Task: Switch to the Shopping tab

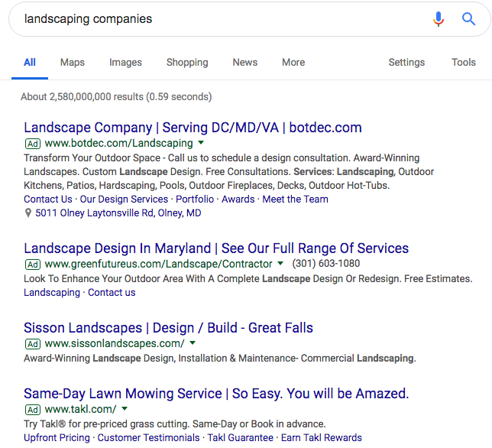Action: [187, 62]
